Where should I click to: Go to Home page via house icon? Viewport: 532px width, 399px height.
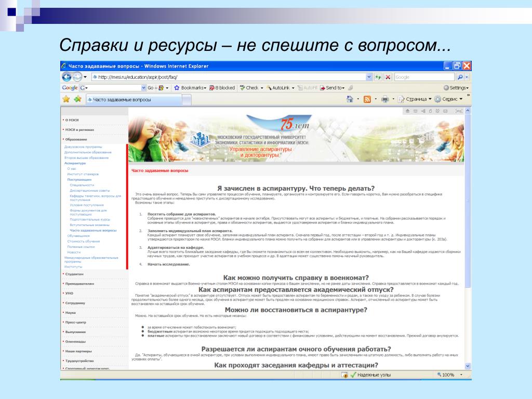pos(350,99)
